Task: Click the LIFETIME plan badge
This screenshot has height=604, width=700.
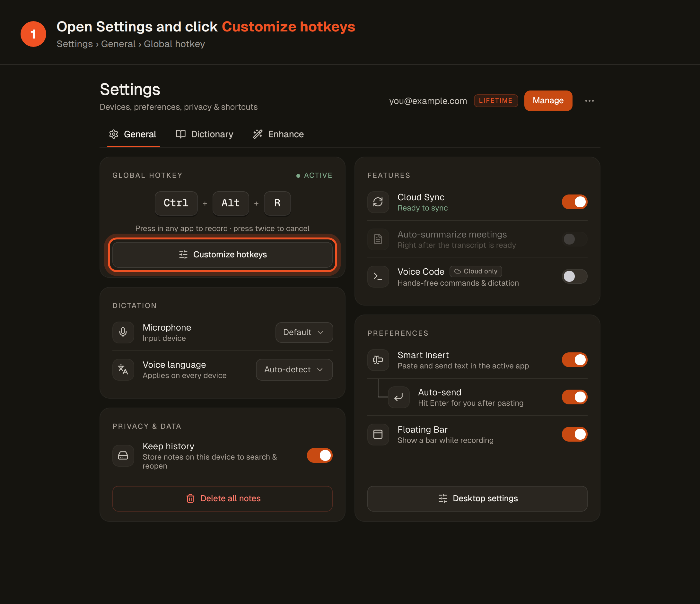Action: [495, 100]
